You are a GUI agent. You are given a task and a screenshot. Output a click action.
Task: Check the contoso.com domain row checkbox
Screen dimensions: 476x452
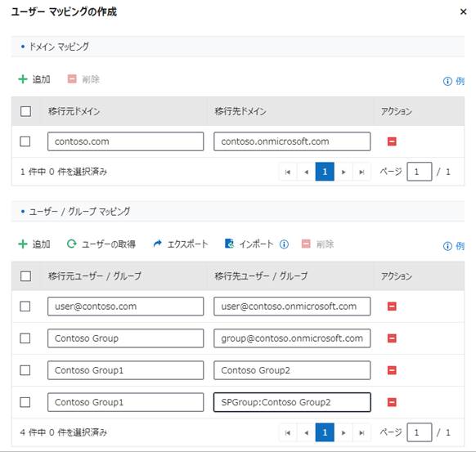[25, 141]
